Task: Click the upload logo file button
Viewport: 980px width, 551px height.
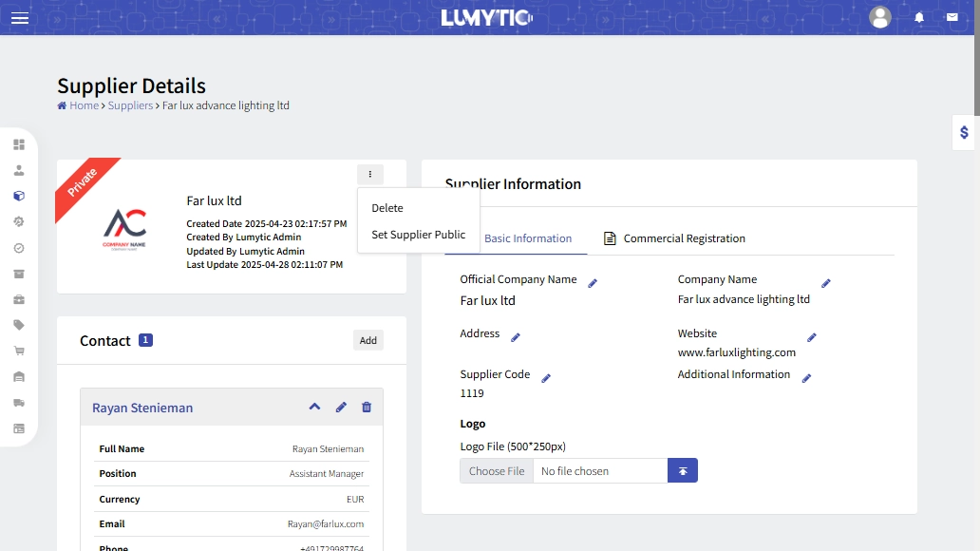Action: (x=683, y=471)
